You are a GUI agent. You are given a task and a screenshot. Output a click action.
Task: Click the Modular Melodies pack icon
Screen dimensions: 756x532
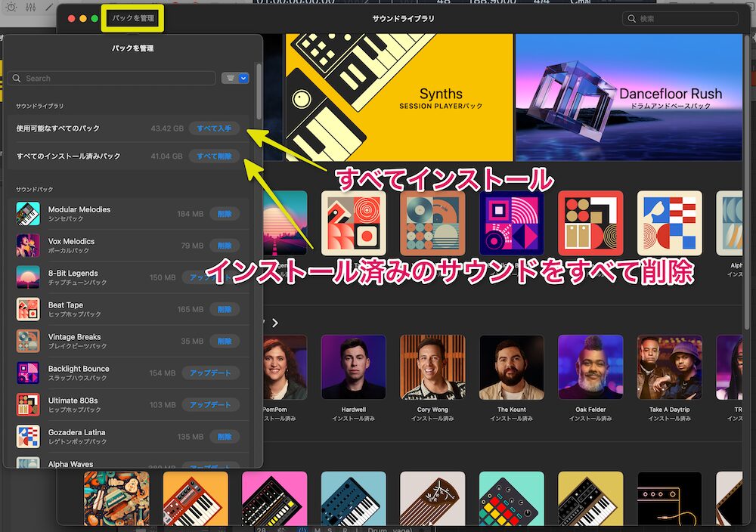(x=28, y=214)
